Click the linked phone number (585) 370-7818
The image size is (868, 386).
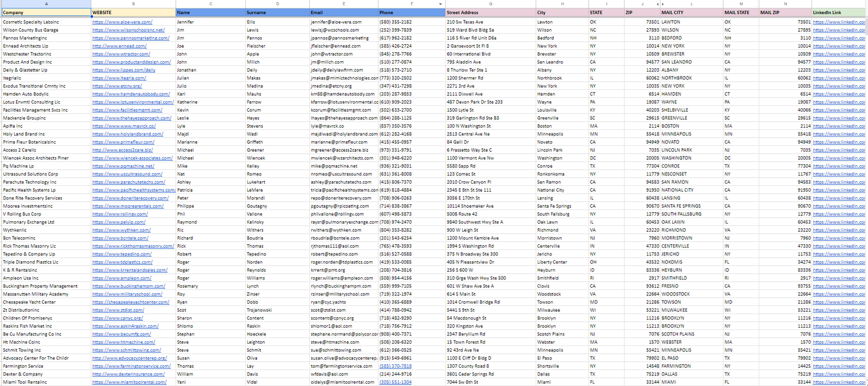(396, 367)
